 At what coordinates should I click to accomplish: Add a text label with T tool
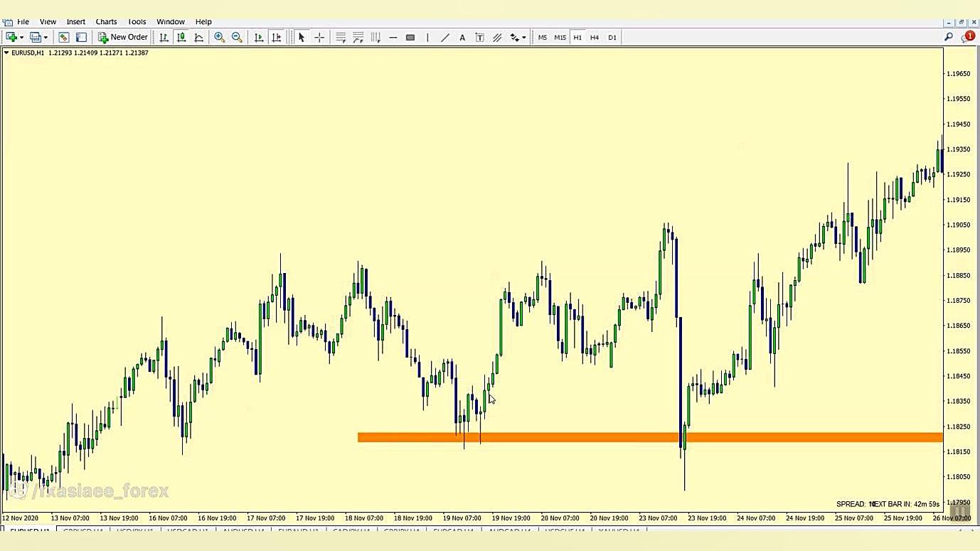(479, 37)
